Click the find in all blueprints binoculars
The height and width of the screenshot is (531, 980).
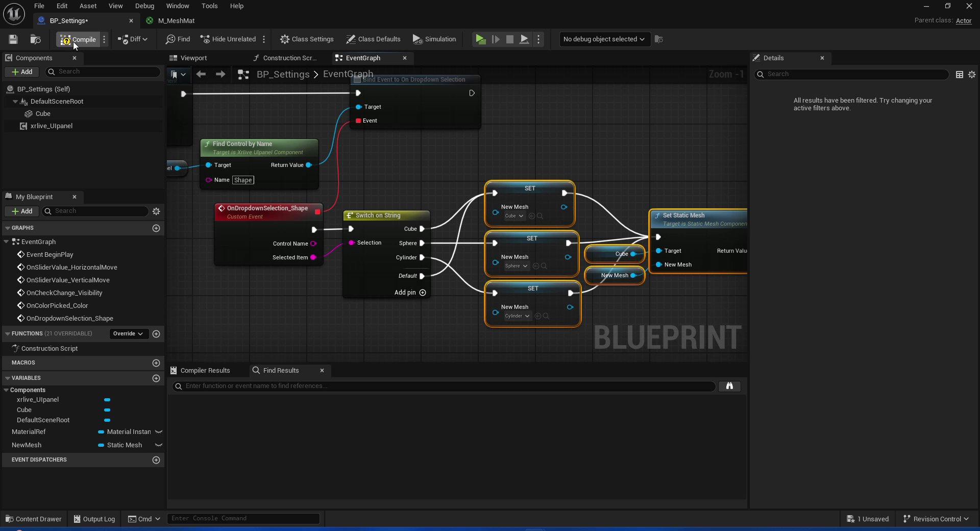coord(729,387)
